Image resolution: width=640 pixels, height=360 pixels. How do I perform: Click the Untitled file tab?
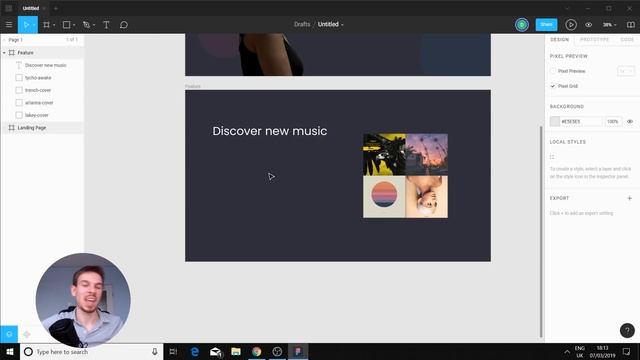pyautogui.click(x=31, y=8)
